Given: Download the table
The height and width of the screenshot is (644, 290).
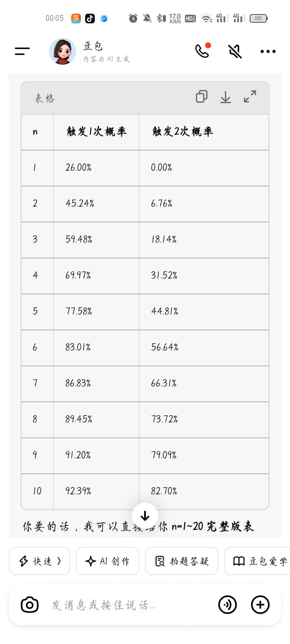Looking at the screenshot, I should point(226,97).
